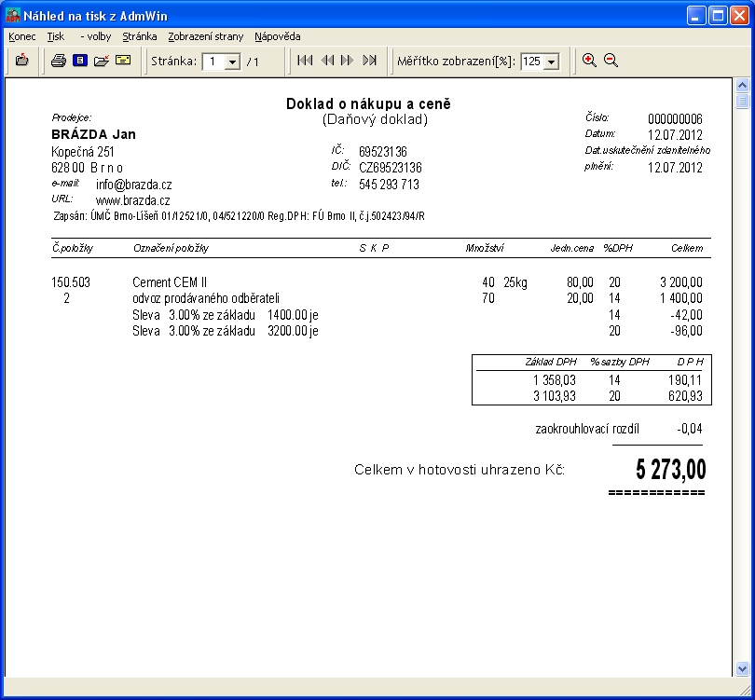Click the 'Označení položky' column header
755x700 pixels.
pos(171,249)
